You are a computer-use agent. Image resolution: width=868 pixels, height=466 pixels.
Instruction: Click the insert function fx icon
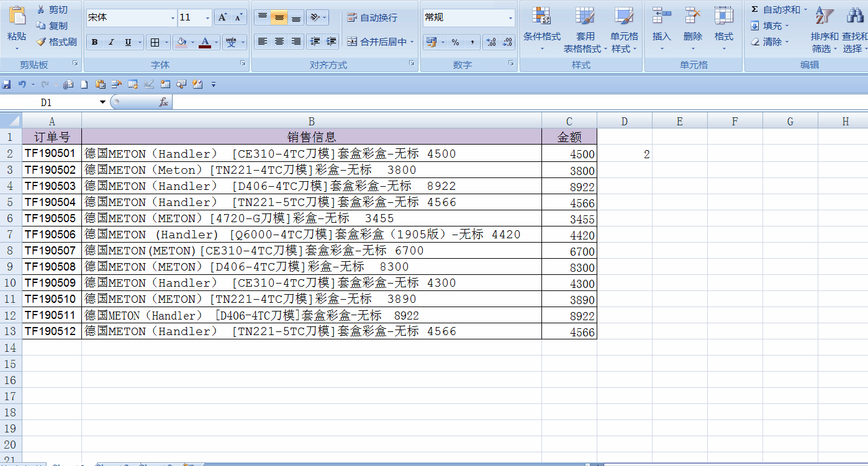[x=164, y=102]
